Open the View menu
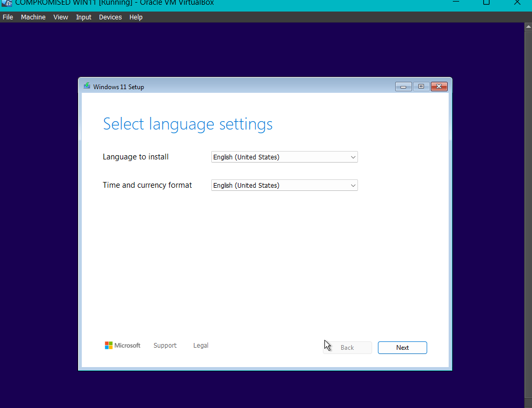Screen dimensions: 532x408 click(61, 17)
